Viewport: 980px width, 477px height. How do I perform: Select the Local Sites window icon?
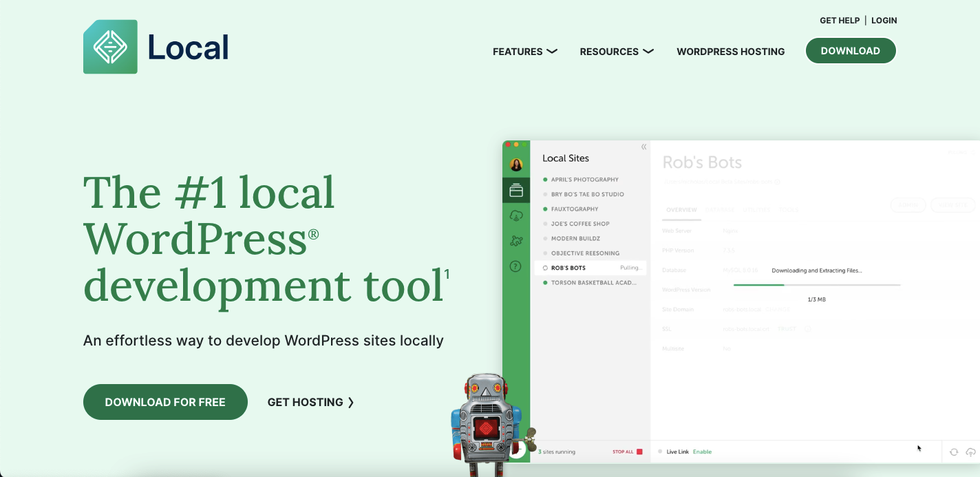pyautogui.click(x=516, y=191)
